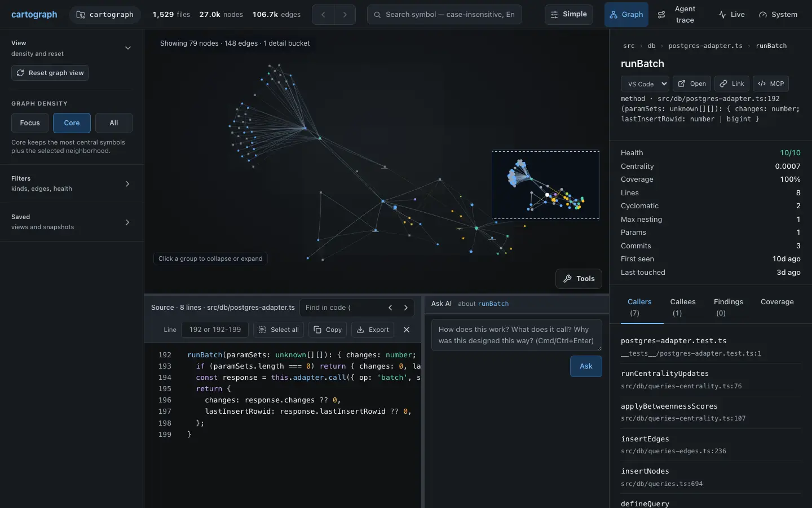The image size is (812, 508).
Task: Expand the Saved views section
Action: (72, 222)
